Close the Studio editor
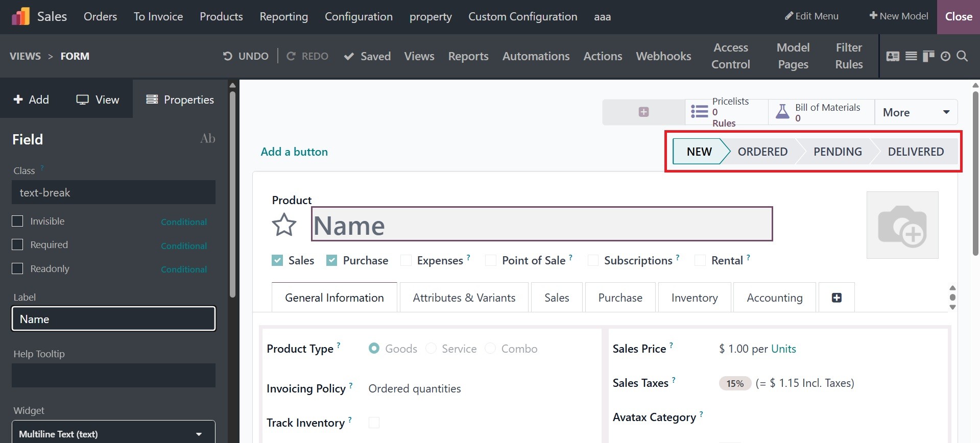Viewport: 980px width, 443px height. pyautogui.click(x=959, y=17)
